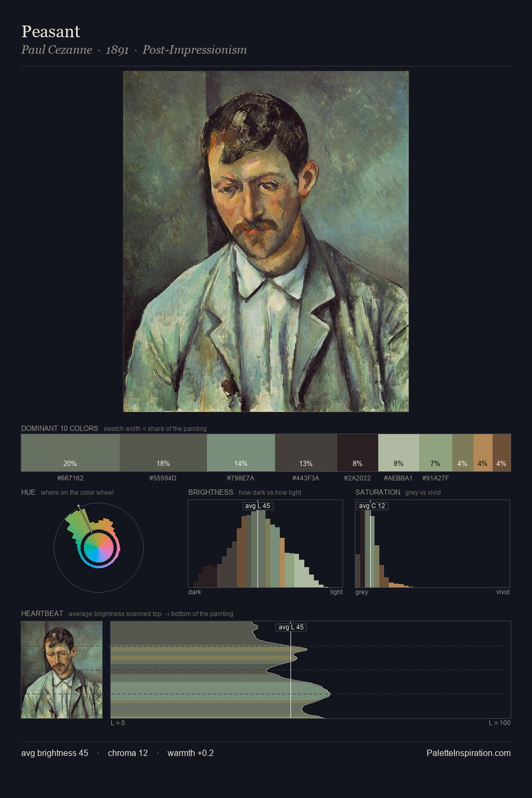Select the 18% swatch #55594D
532x798 pixels.
tap(163, 453)
